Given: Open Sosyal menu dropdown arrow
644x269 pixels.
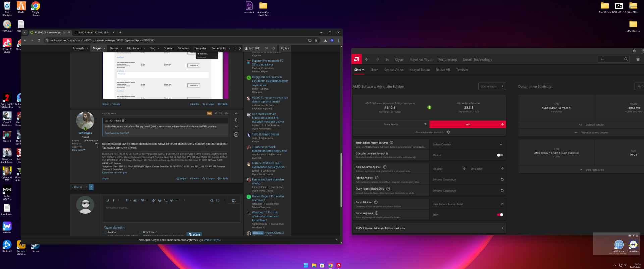Looking at the screenshot, I should [104, 48].
